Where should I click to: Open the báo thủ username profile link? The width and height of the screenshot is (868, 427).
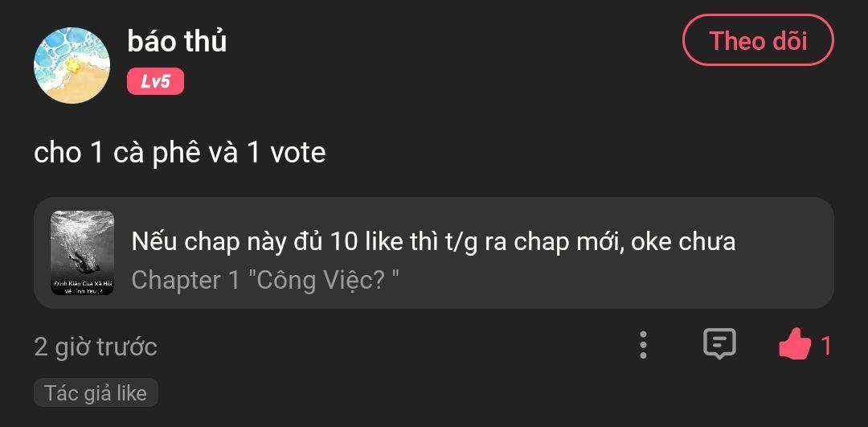[177, 41]
